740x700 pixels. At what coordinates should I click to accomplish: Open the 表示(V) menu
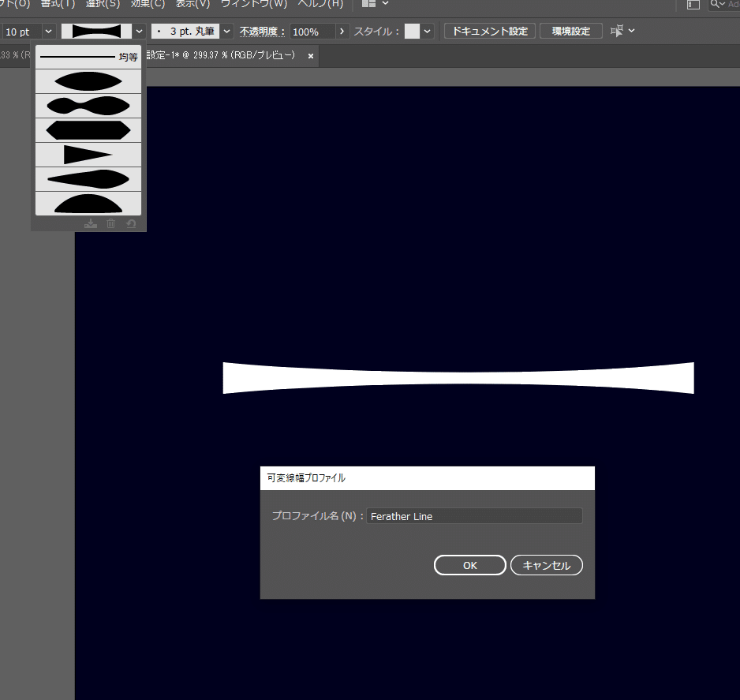tap(192, 4)
